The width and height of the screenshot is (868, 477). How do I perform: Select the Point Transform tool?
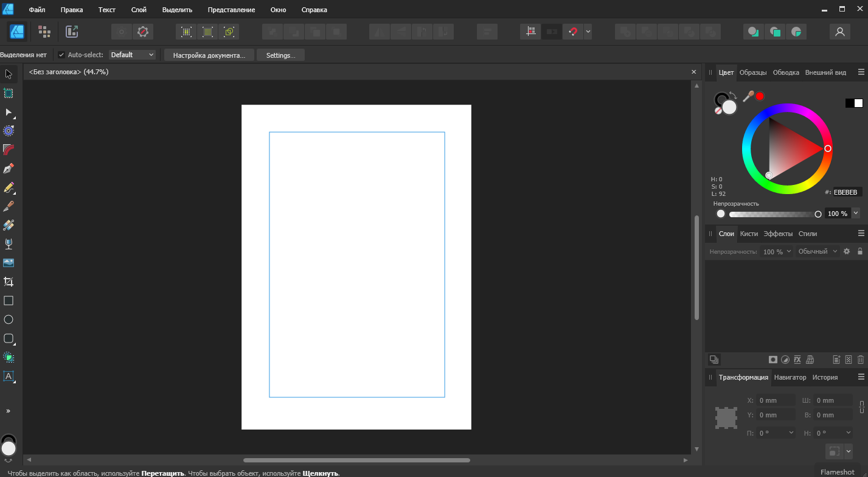coord(9,131)
